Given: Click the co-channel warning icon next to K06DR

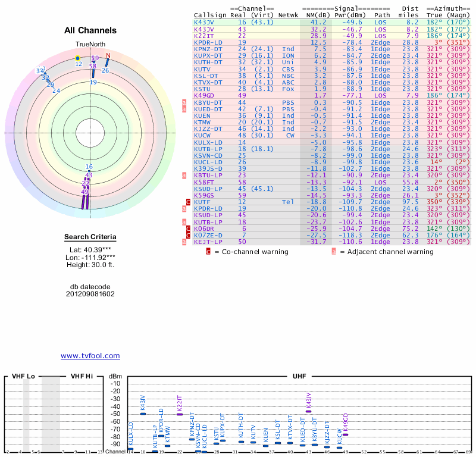Looking at the screenshot, I should pyautogui.click(x=187, y=228).
